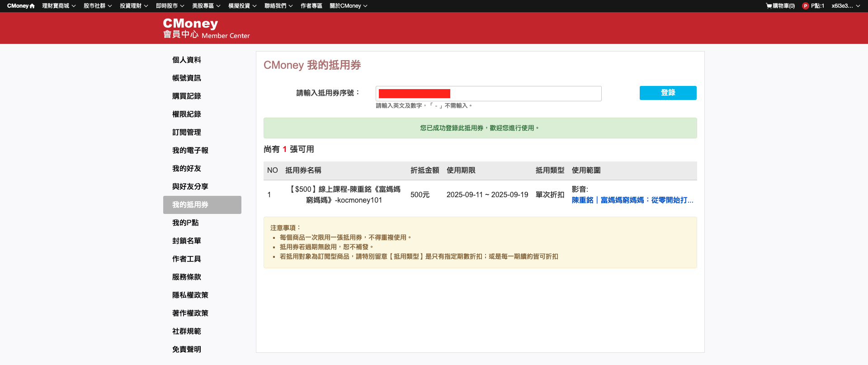The width and height of the screenshot is (868, 365).
Task: Open 作者專區 in top navigation
Action: click(311, 6)
